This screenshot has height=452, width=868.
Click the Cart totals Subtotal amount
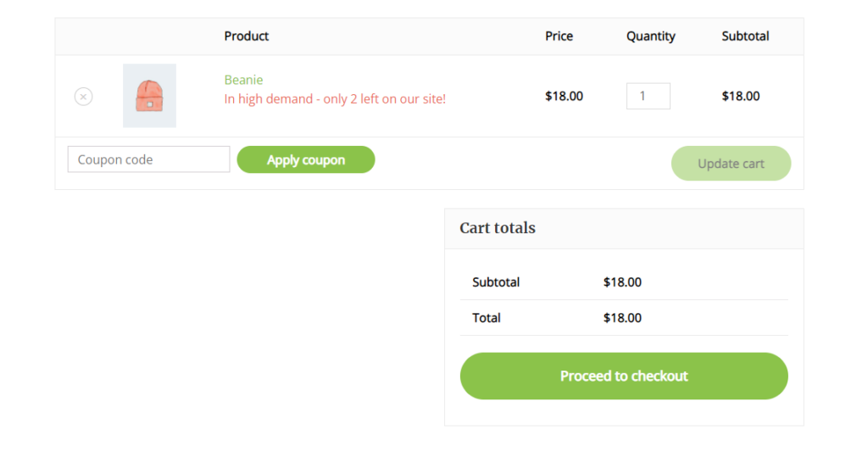[x=622, y=282]
